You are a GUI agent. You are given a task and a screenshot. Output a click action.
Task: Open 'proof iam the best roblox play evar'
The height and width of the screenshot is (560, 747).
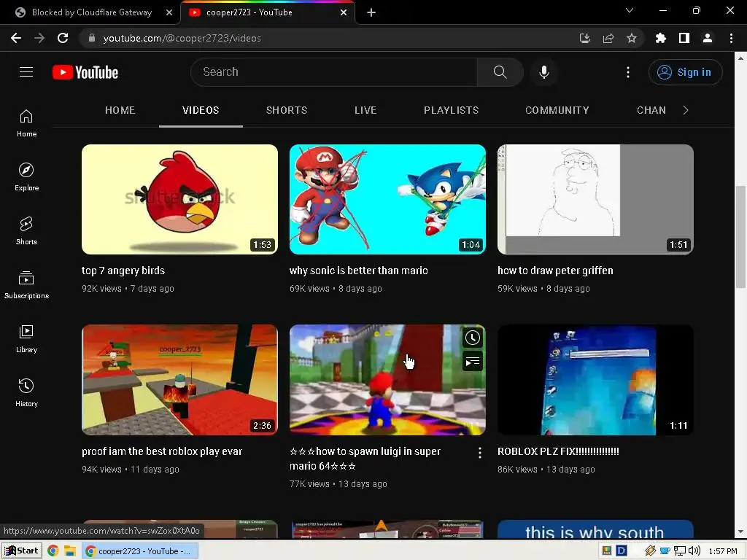pos(161,451)
